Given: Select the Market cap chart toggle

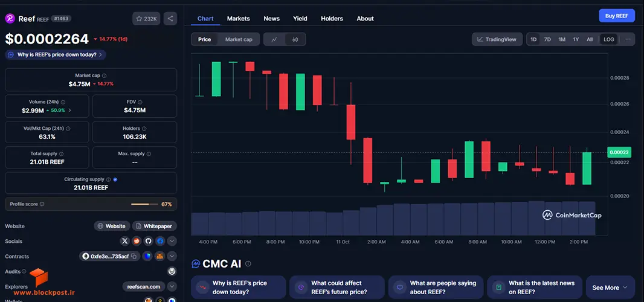Looking at the screenshot, I should [x=239, y=39].
